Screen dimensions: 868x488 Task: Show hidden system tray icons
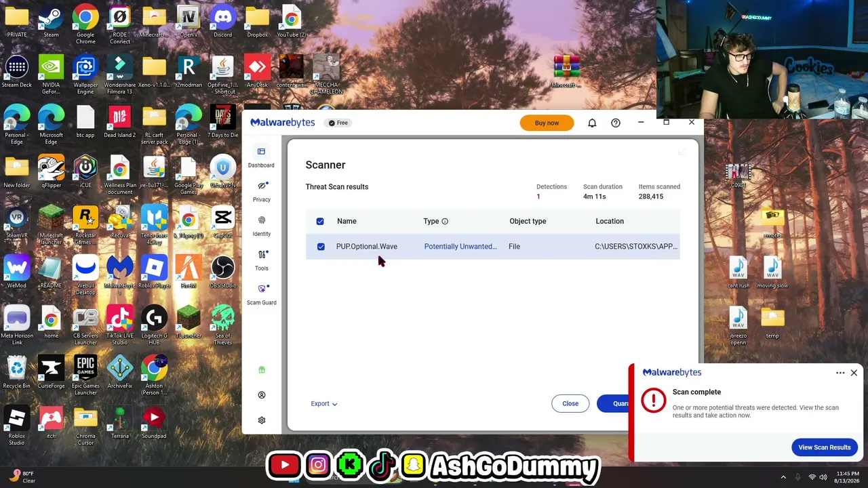click(783, 477)
